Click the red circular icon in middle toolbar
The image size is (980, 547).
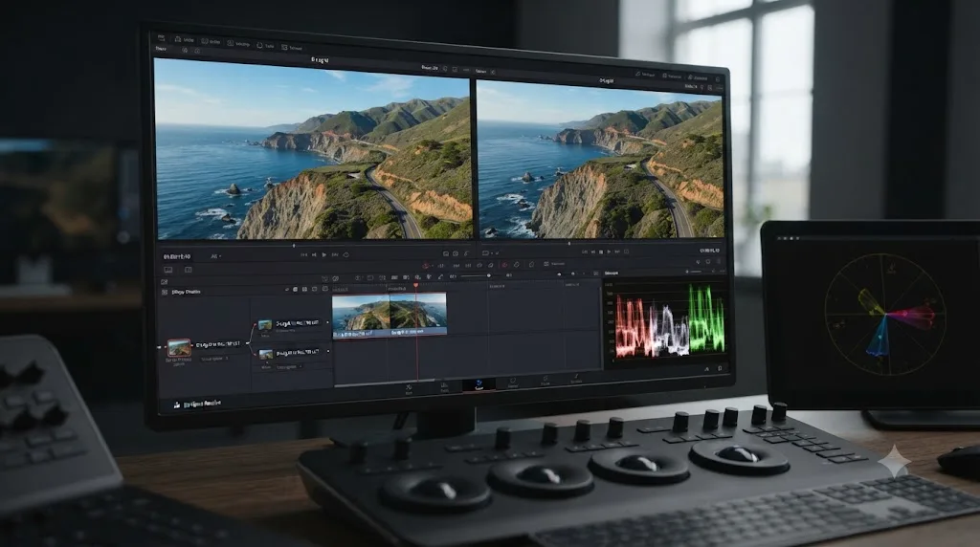pyautogui.click(x=425, y=266)
